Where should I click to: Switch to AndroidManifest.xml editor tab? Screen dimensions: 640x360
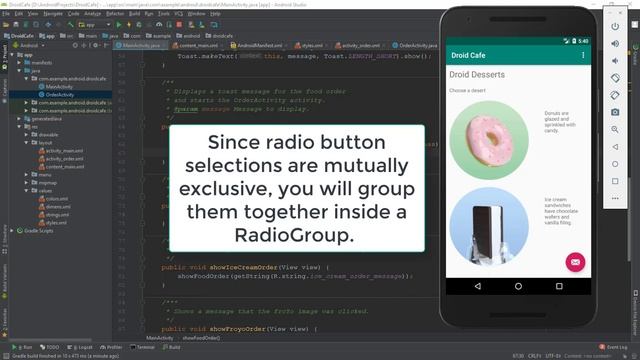[259, 45]
